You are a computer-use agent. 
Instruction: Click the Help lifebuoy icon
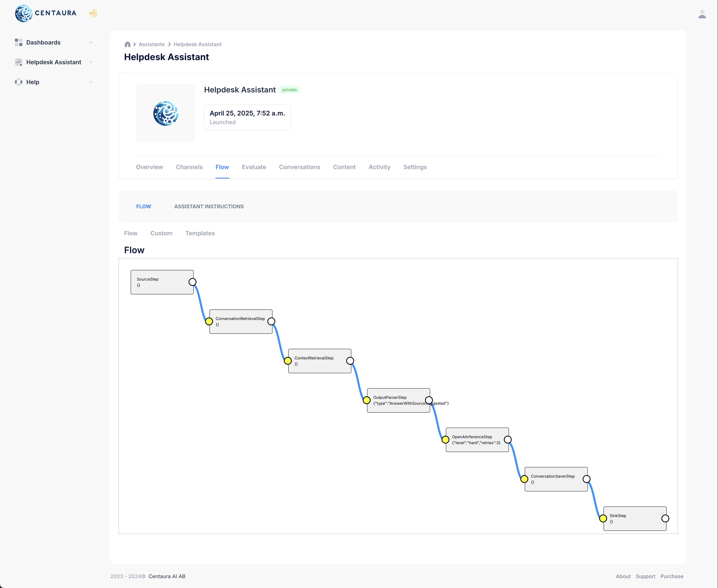click(18, 82)
